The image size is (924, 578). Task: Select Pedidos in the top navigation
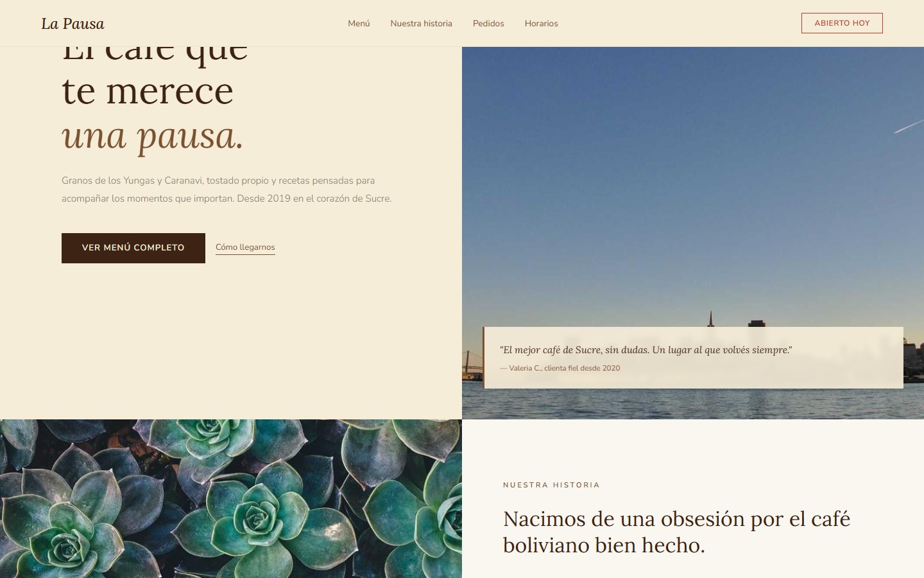coord(488,23)
